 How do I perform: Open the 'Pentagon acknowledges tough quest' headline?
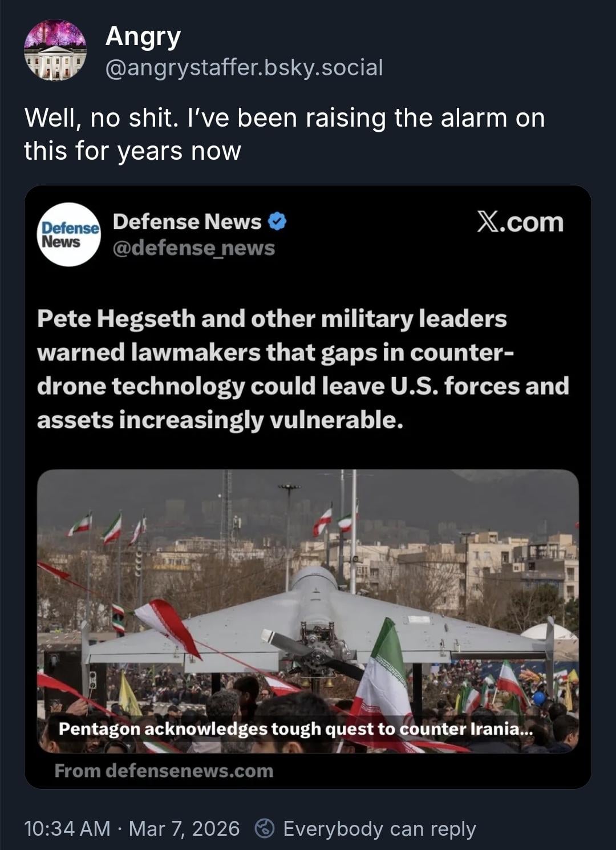(295, 728)
